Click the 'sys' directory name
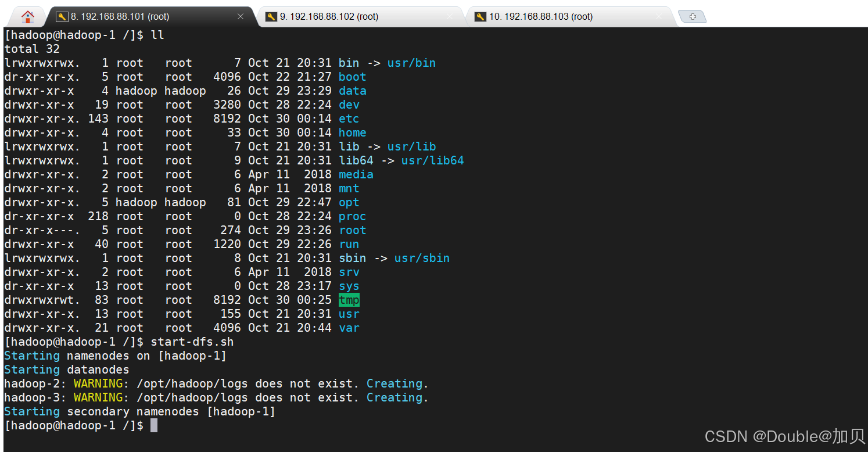Screen dimensions: 868x452 [349, 286]
